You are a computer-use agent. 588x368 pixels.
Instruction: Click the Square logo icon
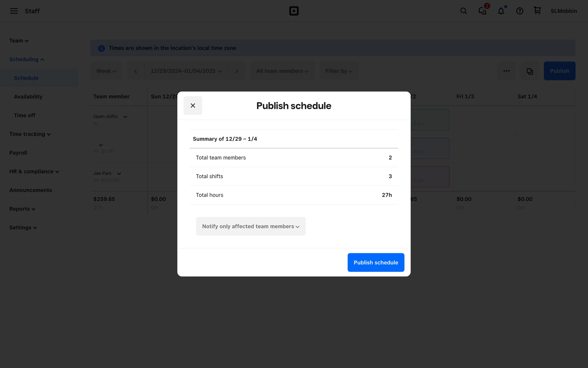(x=294, y=11)
